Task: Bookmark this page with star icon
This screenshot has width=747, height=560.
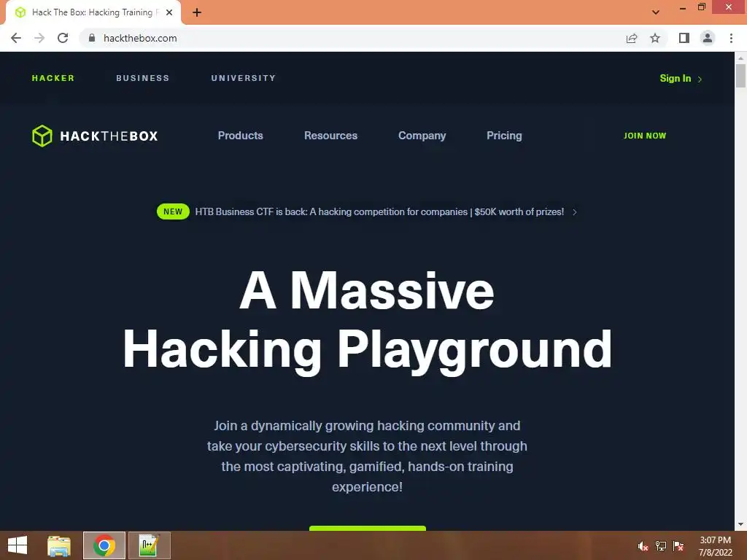Action: (655, 38)
